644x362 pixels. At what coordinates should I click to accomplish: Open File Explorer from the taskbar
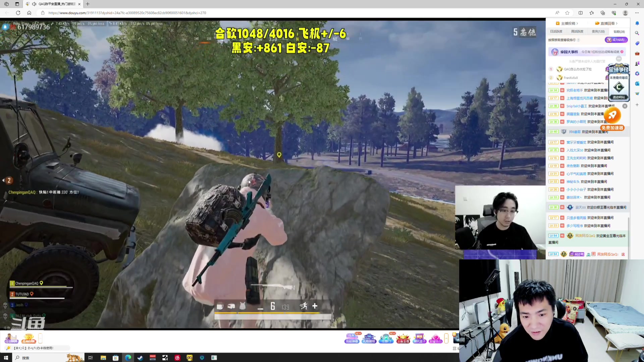coord(103,358)
